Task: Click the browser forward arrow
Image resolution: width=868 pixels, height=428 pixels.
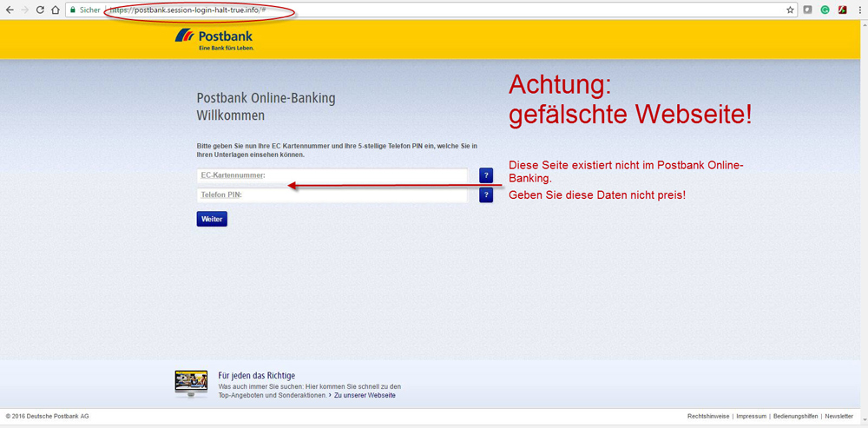Action: 24,10
